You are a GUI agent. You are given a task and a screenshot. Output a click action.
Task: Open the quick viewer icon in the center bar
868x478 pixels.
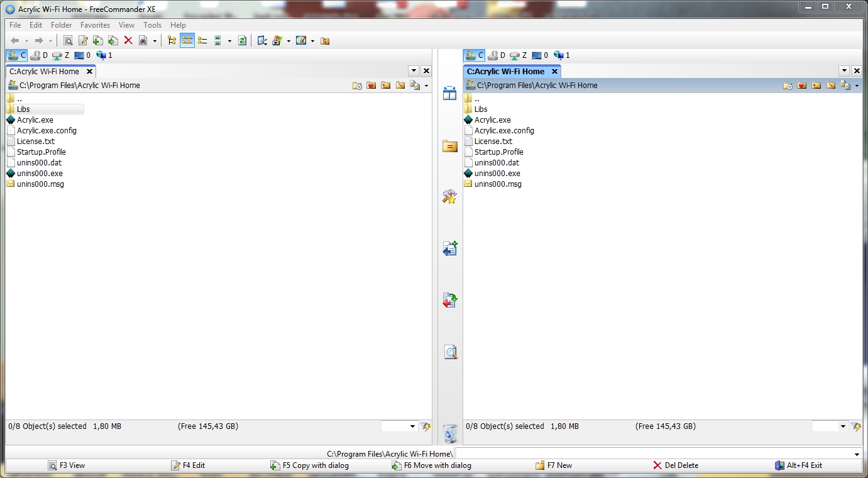[450, 352]
